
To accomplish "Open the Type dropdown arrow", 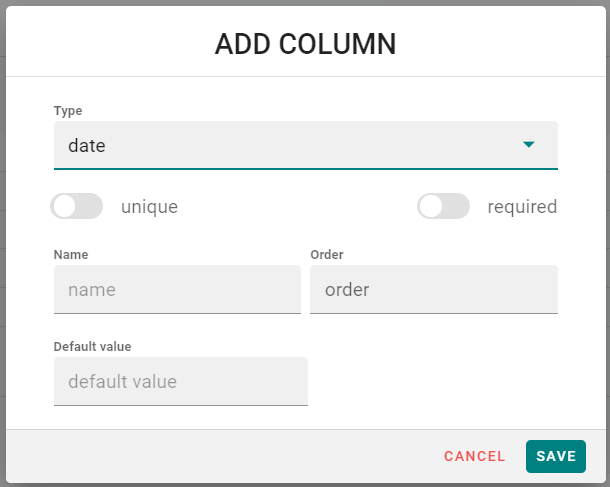I will click(529, 145).
